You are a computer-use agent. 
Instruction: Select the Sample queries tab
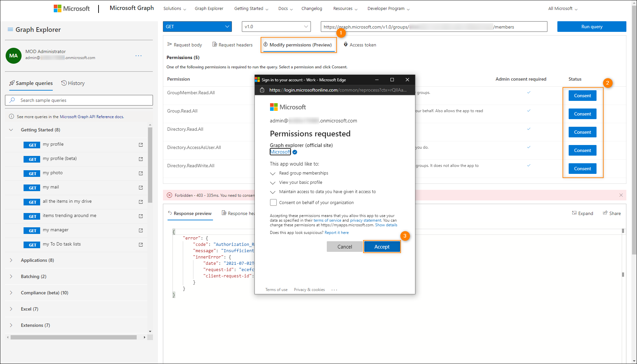point(31,83)
